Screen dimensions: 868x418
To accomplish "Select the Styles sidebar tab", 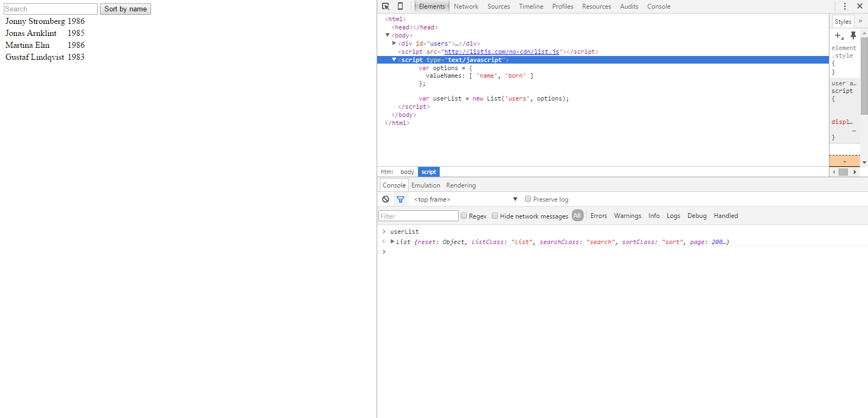I will 843,21.
